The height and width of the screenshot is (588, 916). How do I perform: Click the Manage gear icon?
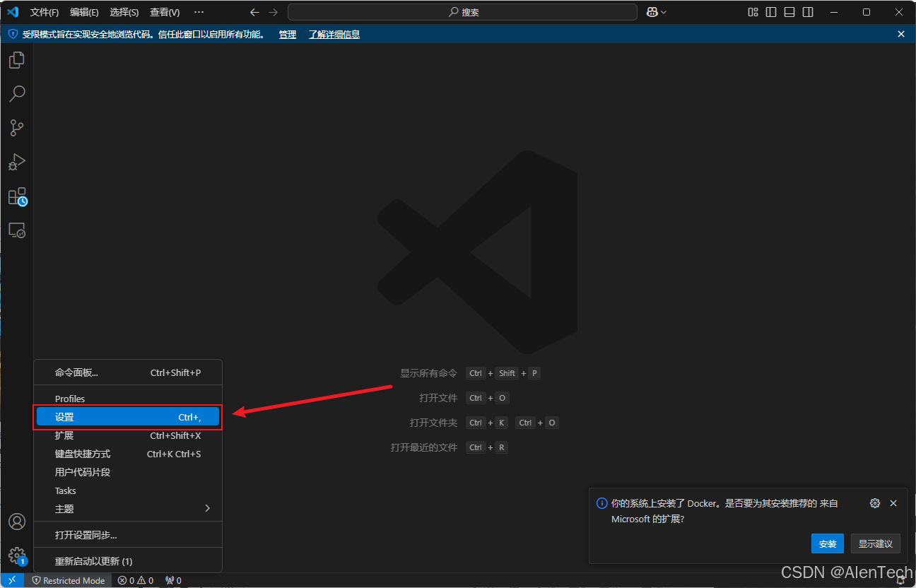click(x=17, y=555)
